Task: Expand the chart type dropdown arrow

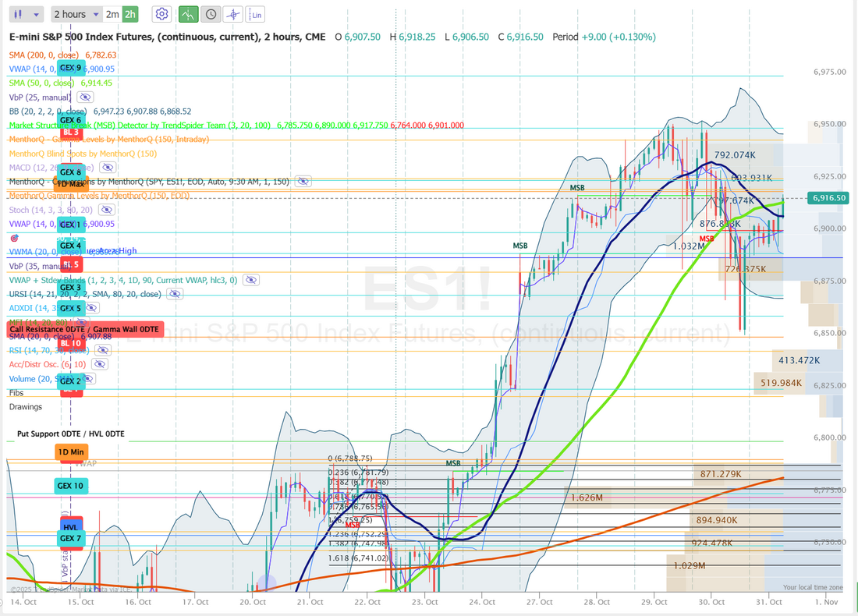Action: click(37, 14)
